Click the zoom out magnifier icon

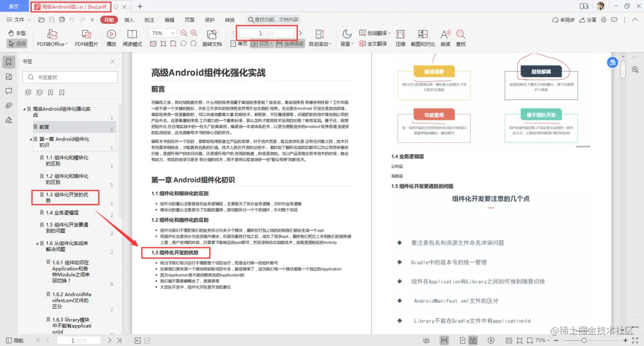pos(183,33)
